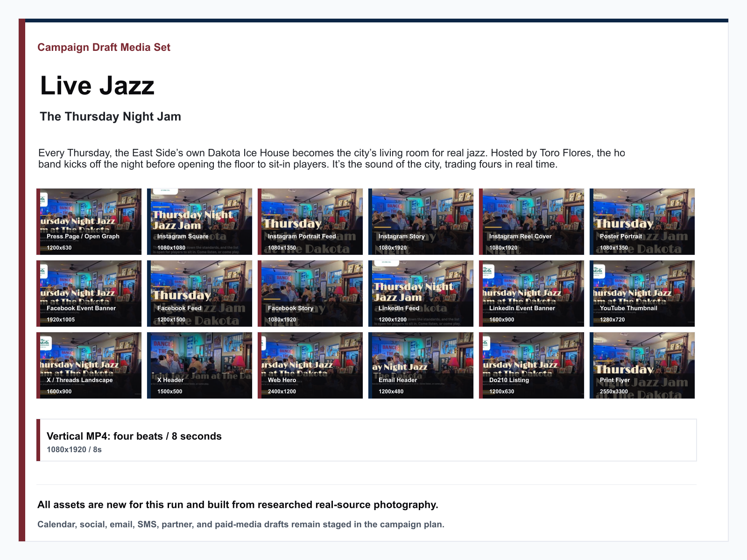Image resolution: width=747 pixels, height=560 pixels.
Task: Open the Vertical MP4 four beats video card
Action: tap(366, 440)
